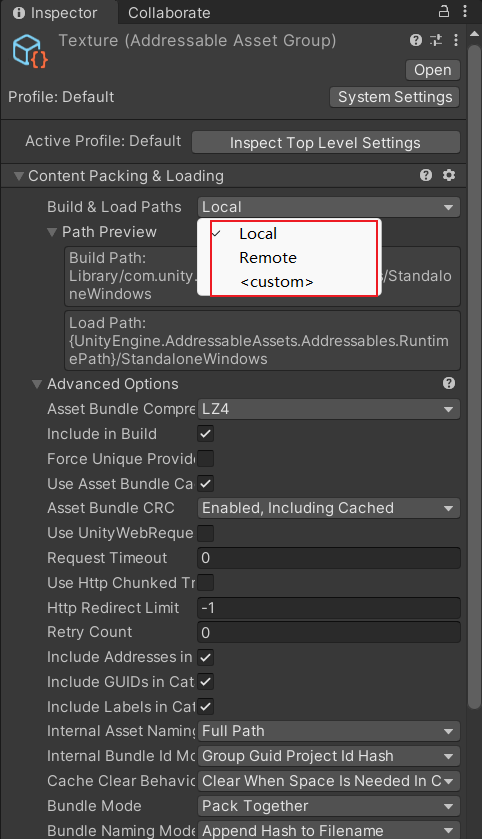Toggle Include Labels in Catalog checkbox
Screen dimensions: 482x839
(206, 707)
